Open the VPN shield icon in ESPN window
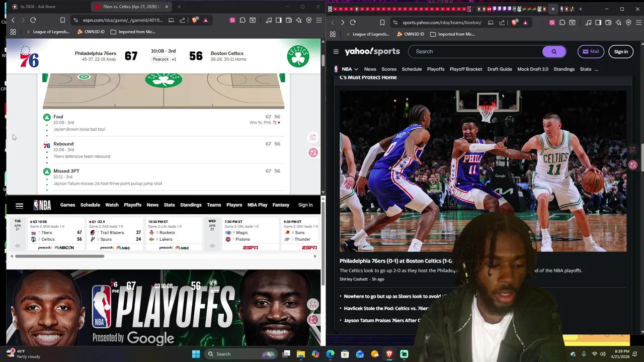The image size is (644, 362). [x=309, y=20]
